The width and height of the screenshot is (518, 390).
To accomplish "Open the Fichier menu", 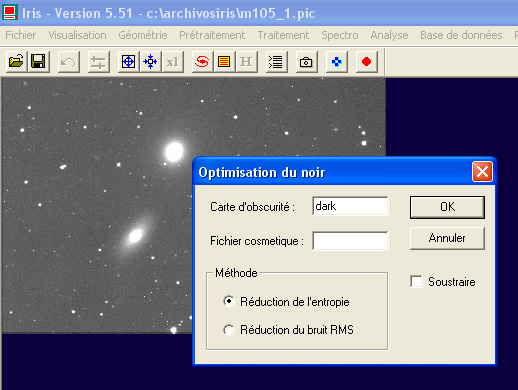I will (21, 35).
